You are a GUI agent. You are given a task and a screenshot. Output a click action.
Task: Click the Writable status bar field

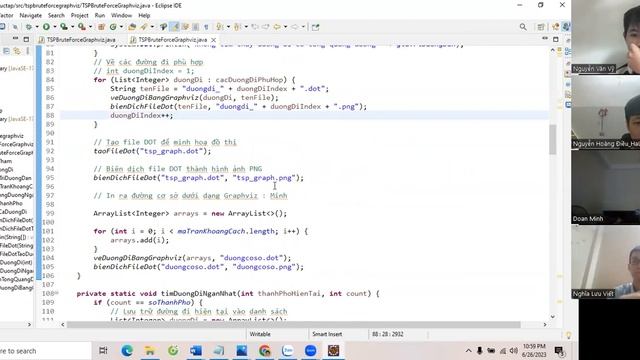260,334
